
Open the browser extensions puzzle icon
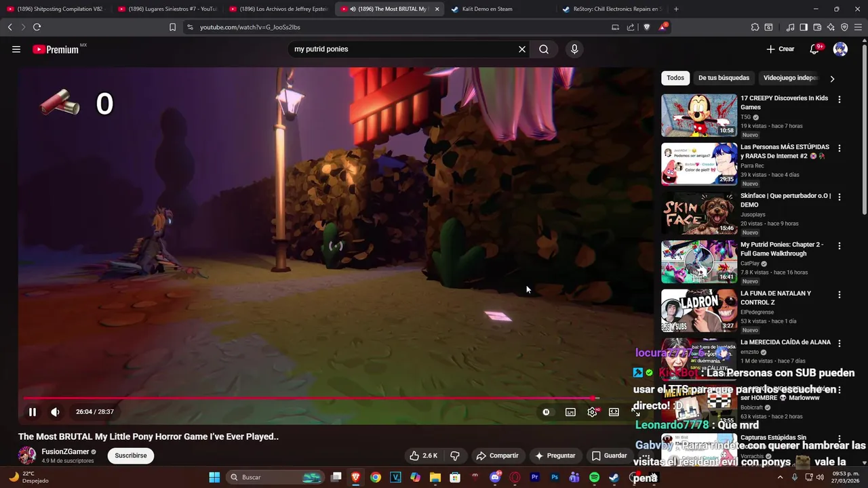click(x=755, y=27)
